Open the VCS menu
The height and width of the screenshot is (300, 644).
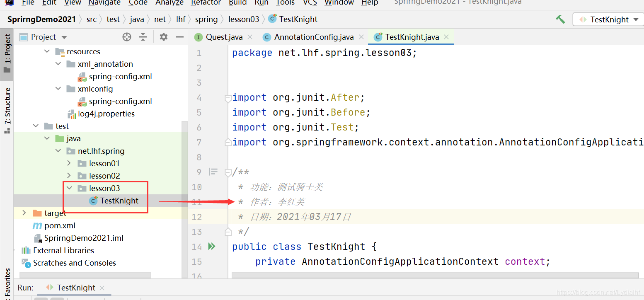(x=310, y=2)
